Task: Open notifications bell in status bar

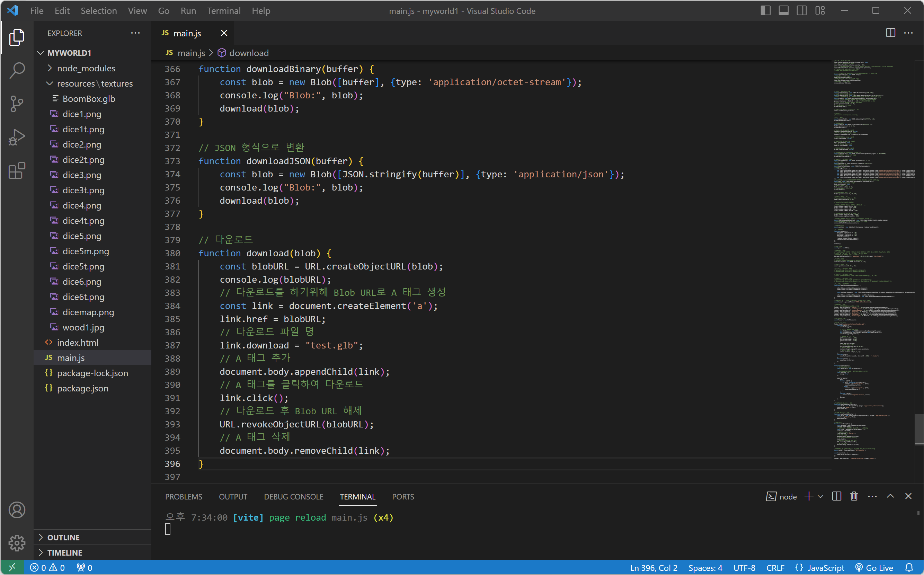Action: (909, 567)
